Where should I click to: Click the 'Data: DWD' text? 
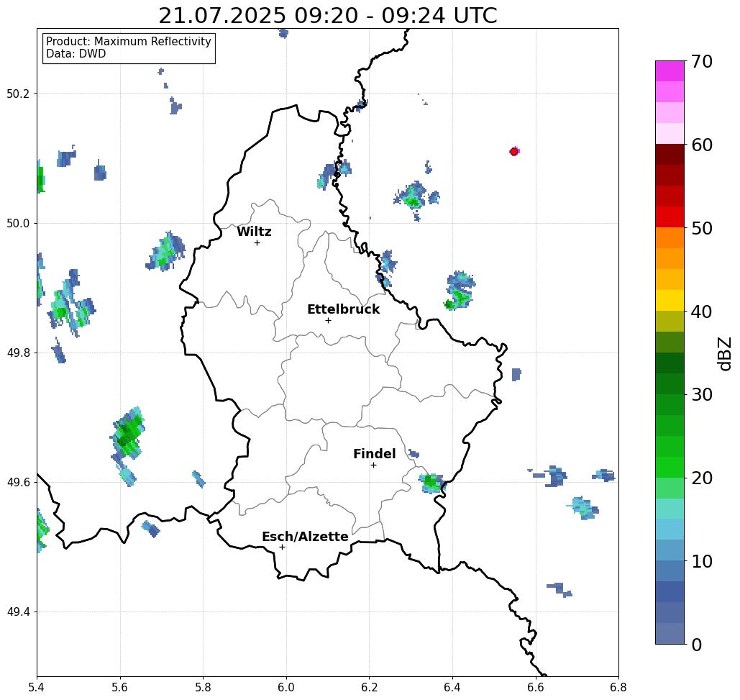point(76,54)
